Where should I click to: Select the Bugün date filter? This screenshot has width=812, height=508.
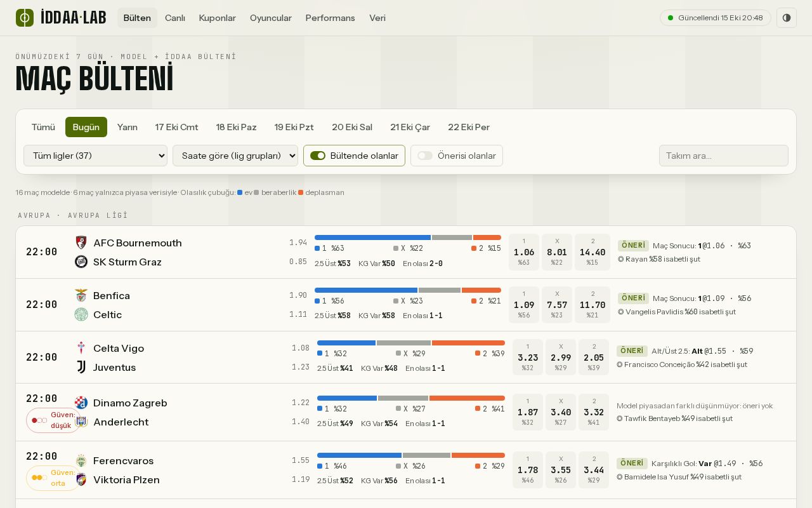point(86,127)
